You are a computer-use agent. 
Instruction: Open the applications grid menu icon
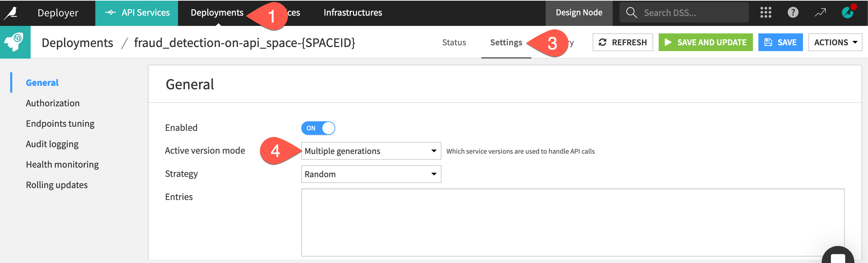coord(766,13)
